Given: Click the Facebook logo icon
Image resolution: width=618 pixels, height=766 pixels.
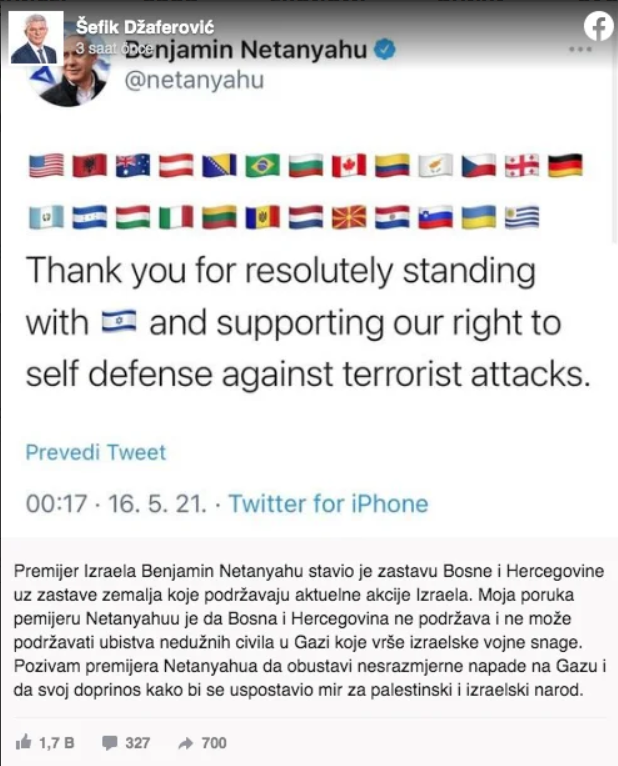Looking at the screenshot, I should (598, 26).
